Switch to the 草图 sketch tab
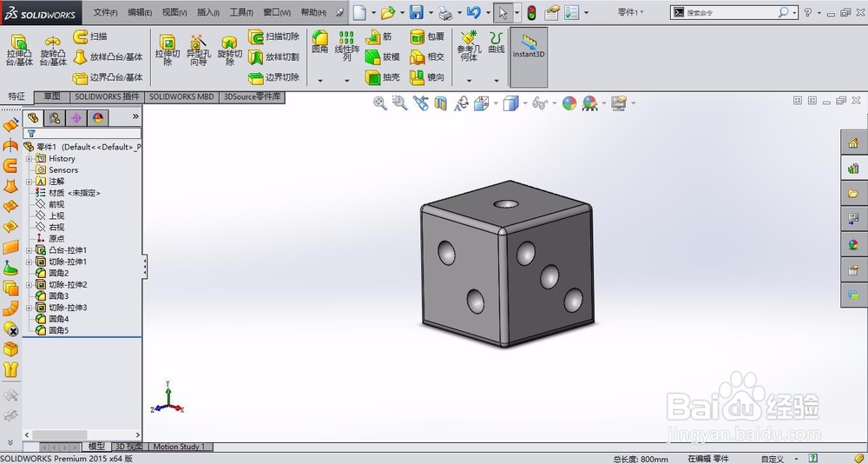 click(x=52, y=96)
